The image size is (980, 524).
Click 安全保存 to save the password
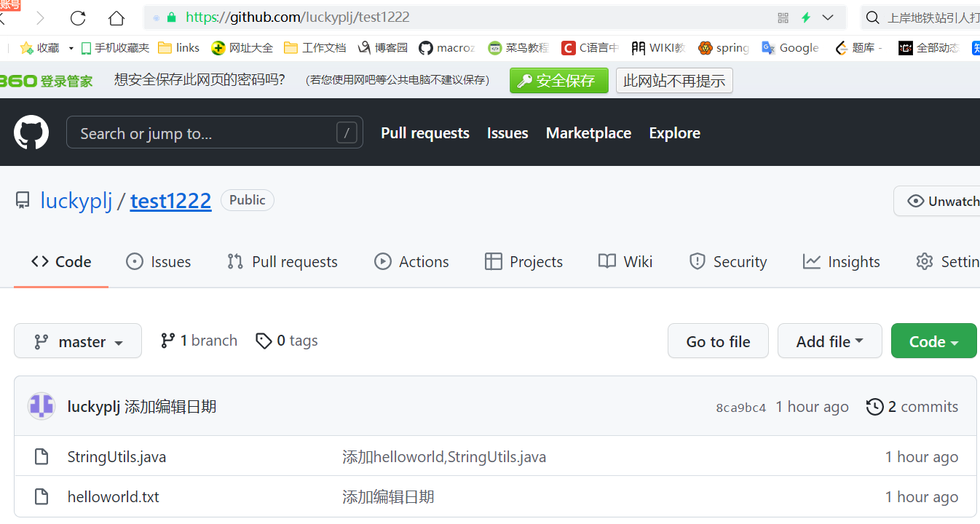pos(558,80)
